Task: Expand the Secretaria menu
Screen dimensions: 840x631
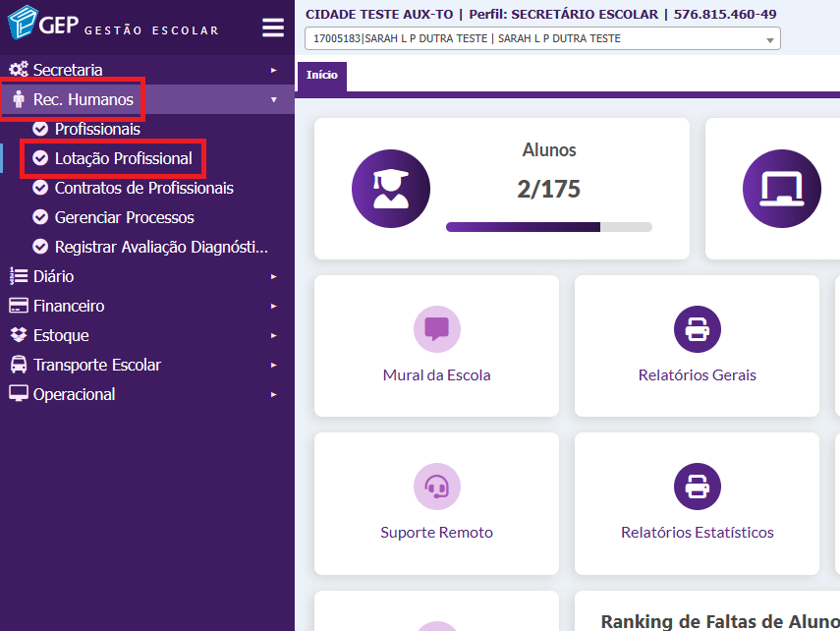Action: click(68, 70)
